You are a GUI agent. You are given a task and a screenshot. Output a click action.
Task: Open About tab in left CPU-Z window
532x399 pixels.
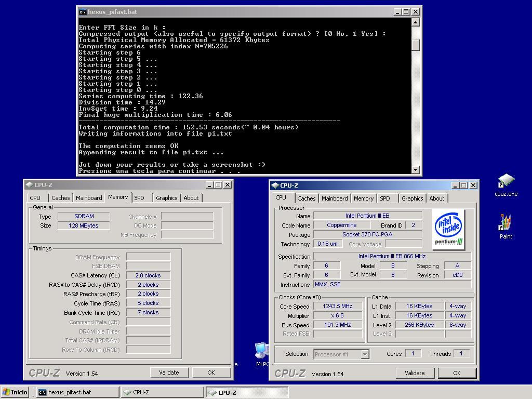click(x=191, y=198)
